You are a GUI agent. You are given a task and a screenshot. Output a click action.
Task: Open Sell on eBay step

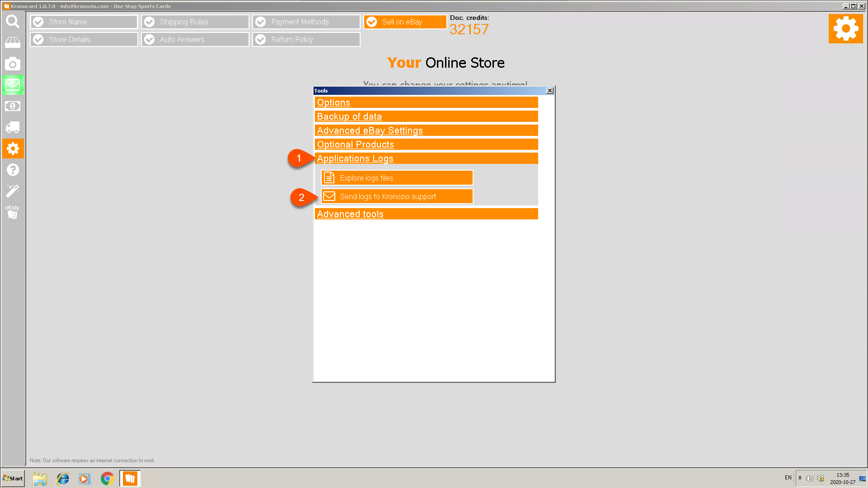point(405,22)
